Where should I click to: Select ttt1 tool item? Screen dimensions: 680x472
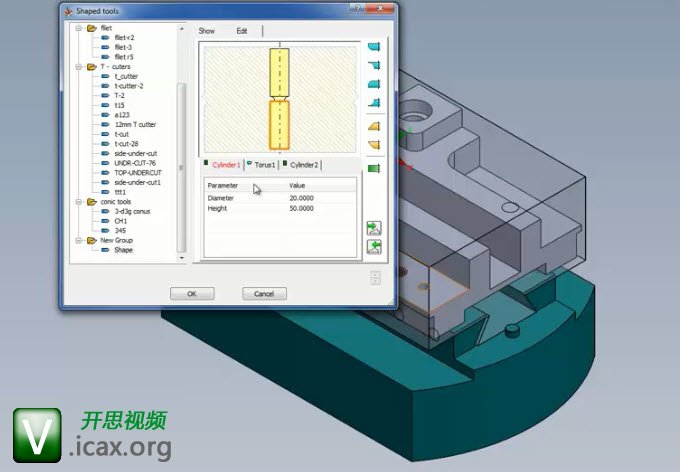[120, 192]
